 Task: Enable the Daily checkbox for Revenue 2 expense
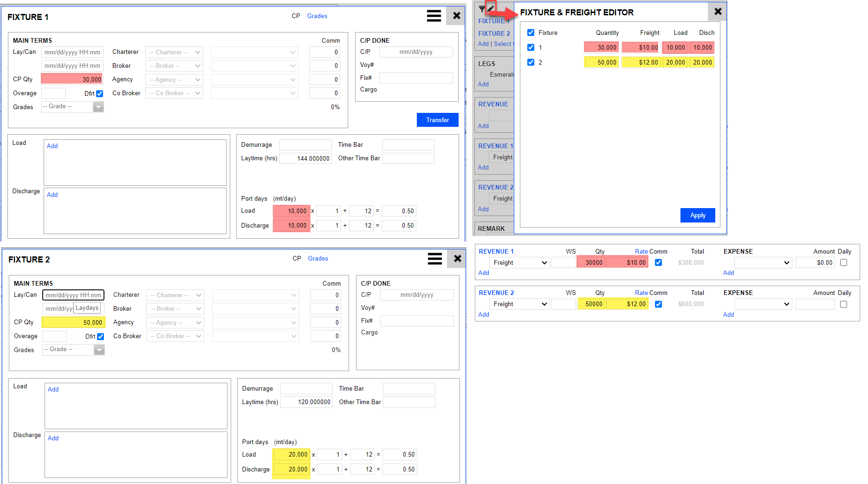(x=843, y=304)
